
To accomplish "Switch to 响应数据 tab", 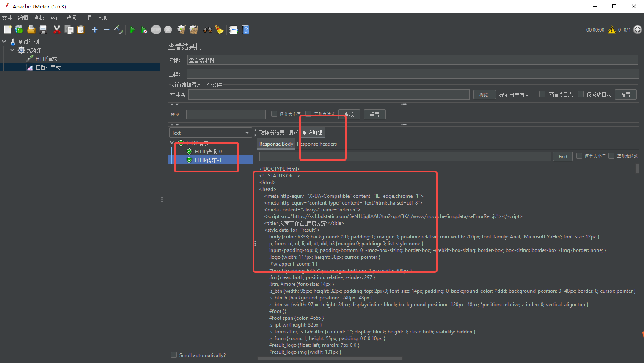I will coord(312,133).
